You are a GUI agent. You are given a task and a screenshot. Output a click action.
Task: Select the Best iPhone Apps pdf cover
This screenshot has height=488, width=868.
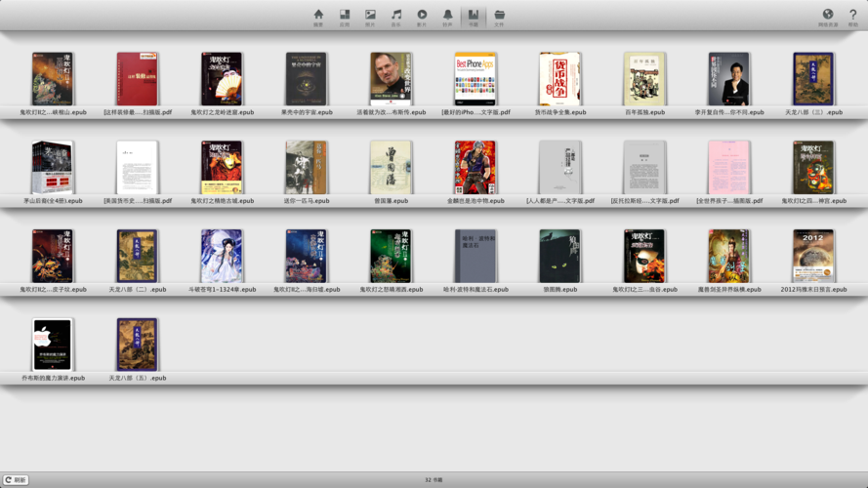475,79
